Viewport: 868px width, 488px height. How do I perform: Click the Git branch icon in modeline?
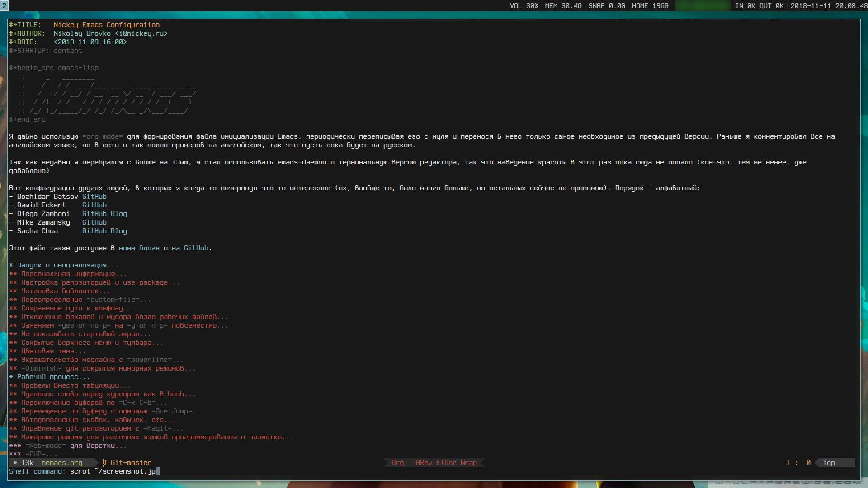tap(104, 463)
